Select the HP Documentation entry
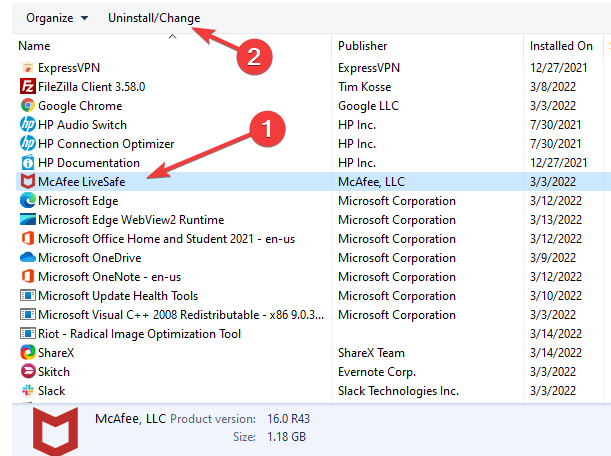Viewport: 611px width, 456px height. (x=89, y=163)
